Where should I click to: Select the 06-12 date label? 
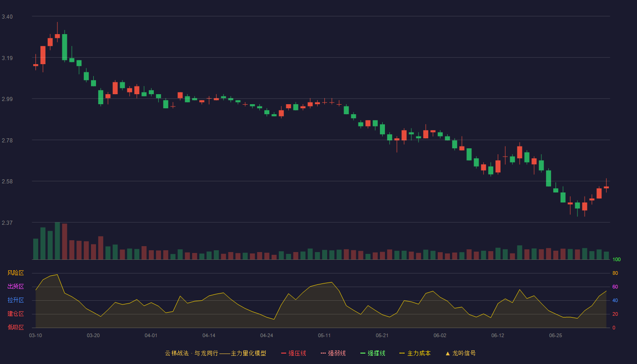498,335
